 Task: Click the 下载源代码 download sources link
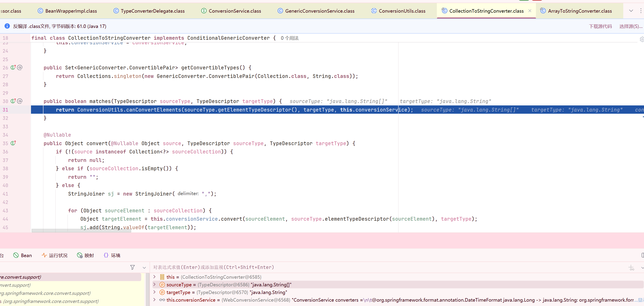[x=600, y=26]
